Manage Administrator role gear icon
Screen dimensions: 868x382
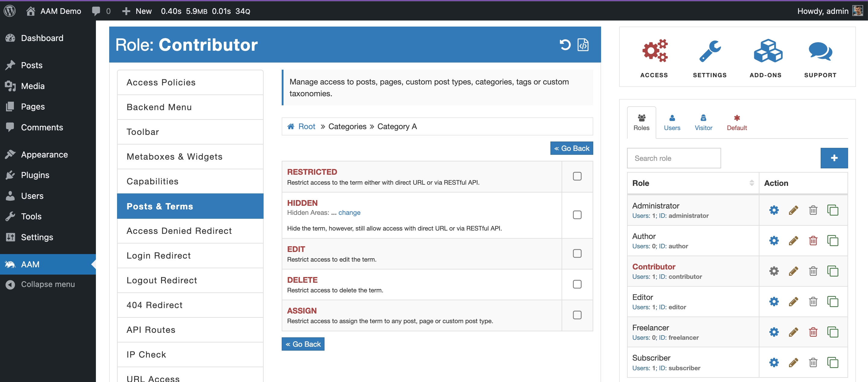774,210
